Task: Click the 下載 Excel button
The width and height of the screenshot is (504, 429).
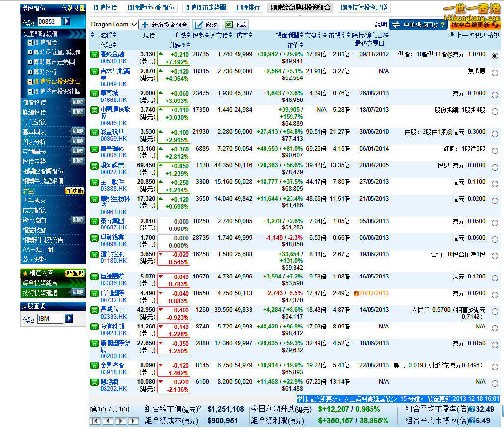Action: coord(236,25)
